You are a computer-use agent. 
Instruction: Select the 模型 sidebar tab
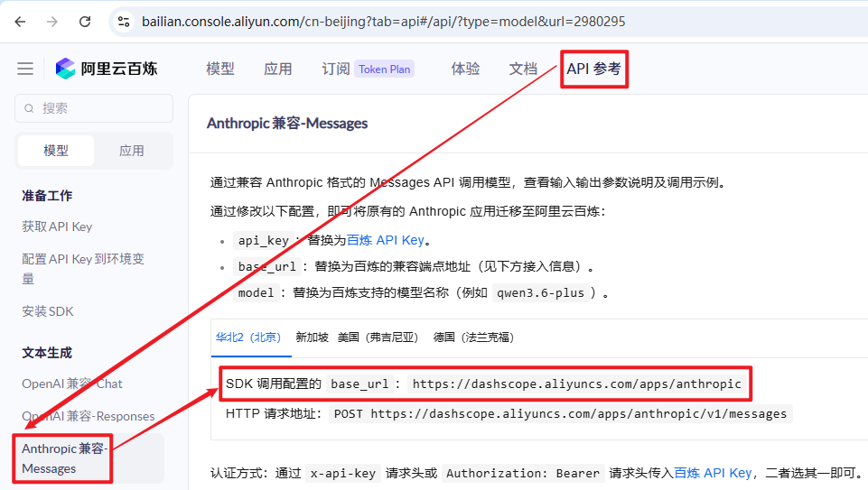[56, 151]
